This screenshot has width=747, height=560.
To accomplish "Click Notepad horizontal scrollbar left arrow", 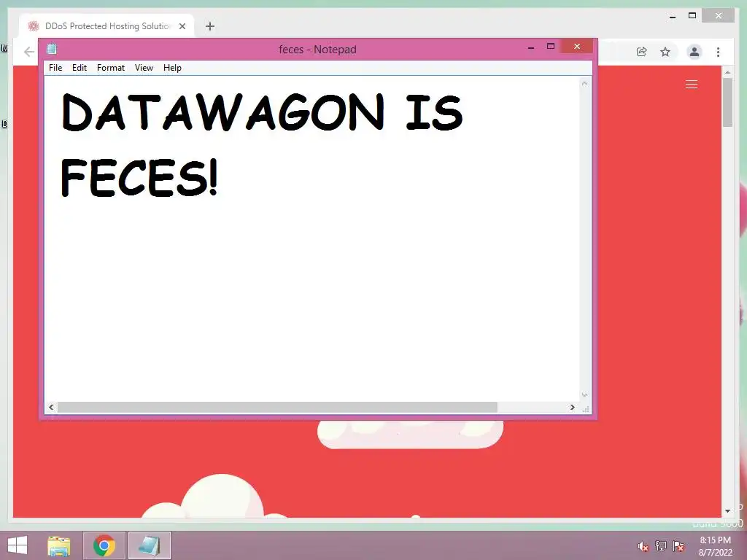I will pos(51,407).
